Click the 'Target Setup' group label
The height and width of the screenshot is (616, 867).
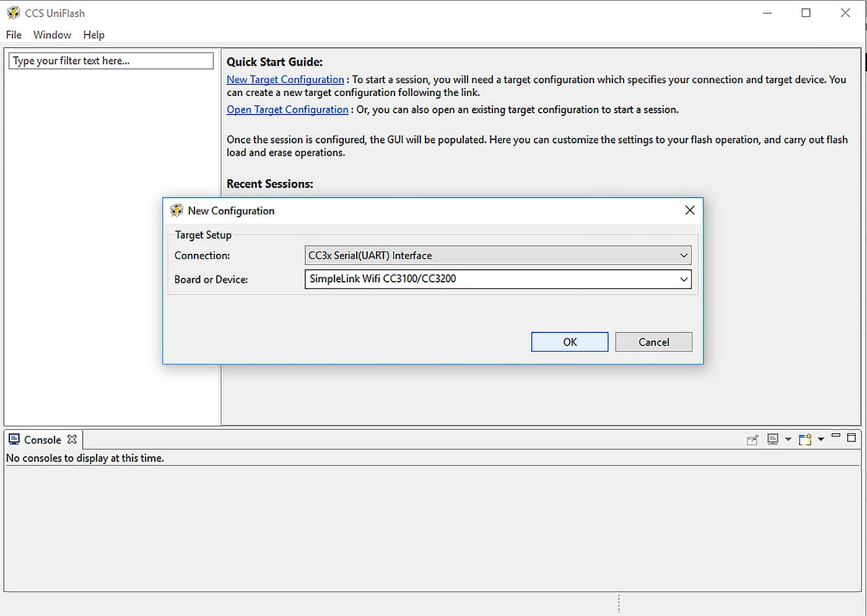pos(203,235)
